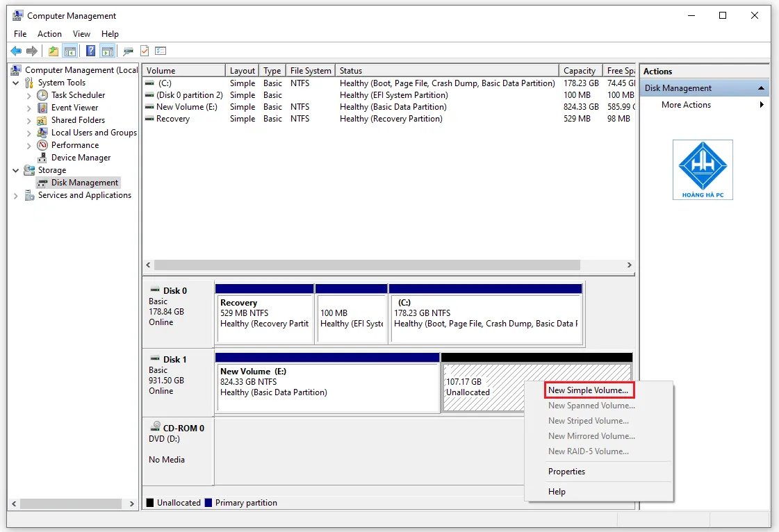Click the Disk Management tree icon
Viewport: 779px width, 532px height.
(42, 183)
